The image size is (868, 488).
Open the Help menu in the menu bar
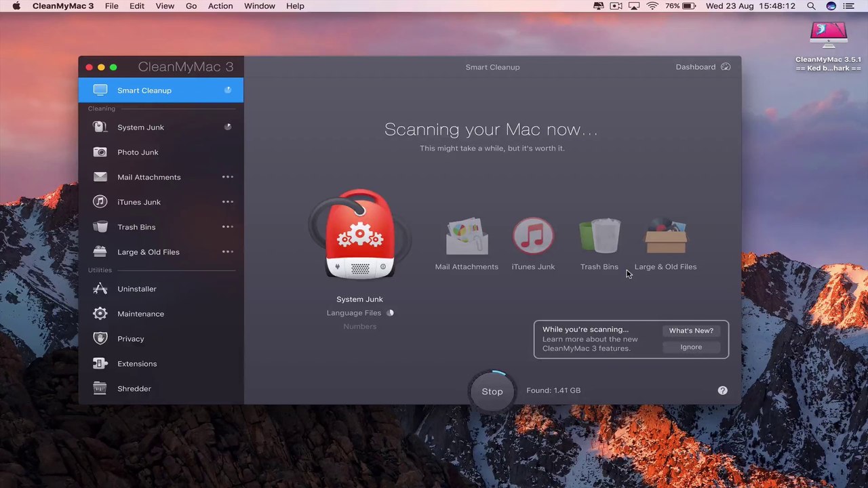click(x=295, y=6)
